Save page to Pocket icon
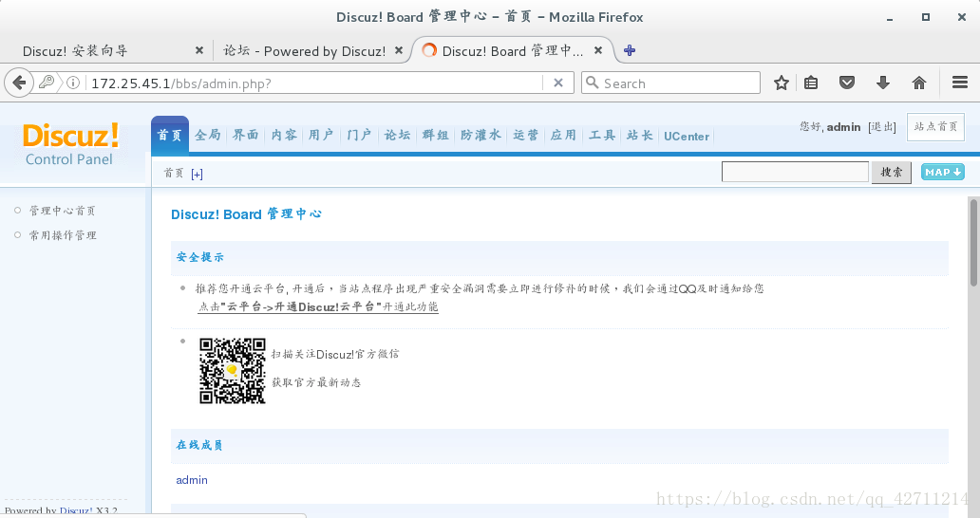Viewport: 980px width, 518px height. [x=847, y=83]
